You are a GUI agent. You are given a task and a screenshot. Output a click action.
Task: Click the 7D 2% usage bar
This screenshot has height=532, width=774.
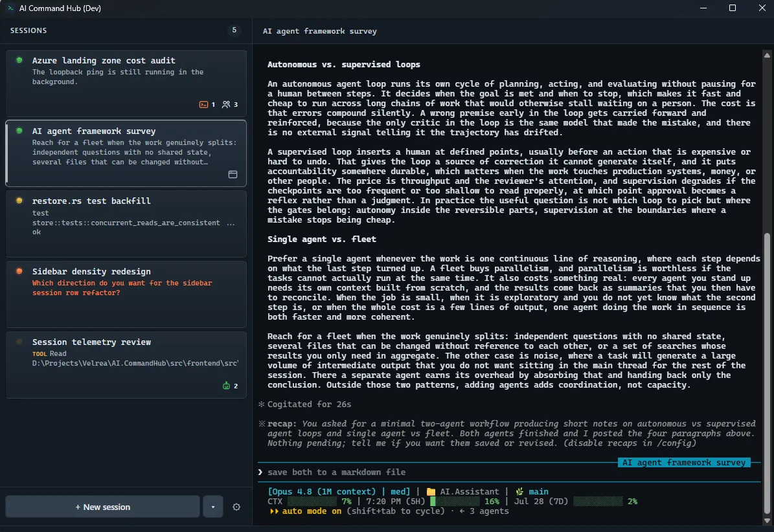[598, 502]
